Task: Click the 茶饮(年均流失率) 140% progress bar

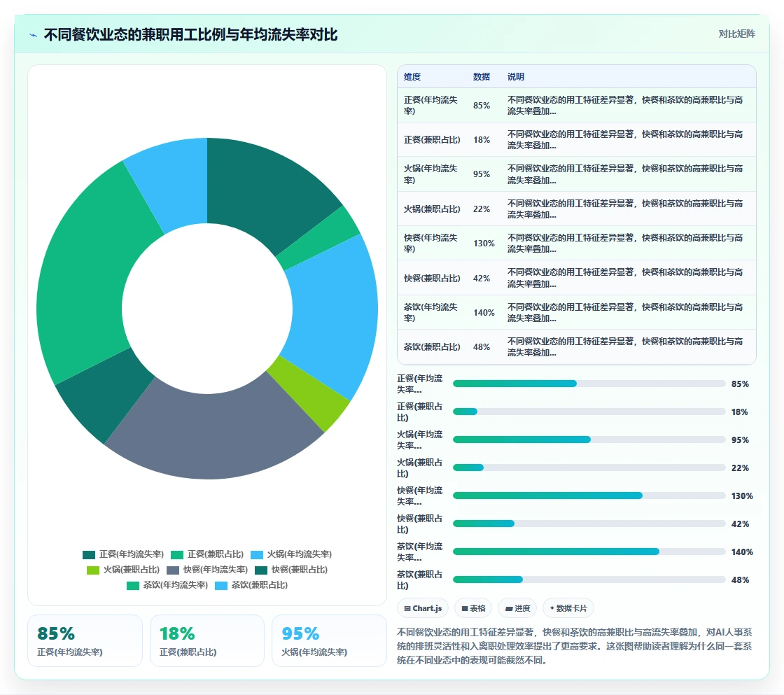Action: 589,552
